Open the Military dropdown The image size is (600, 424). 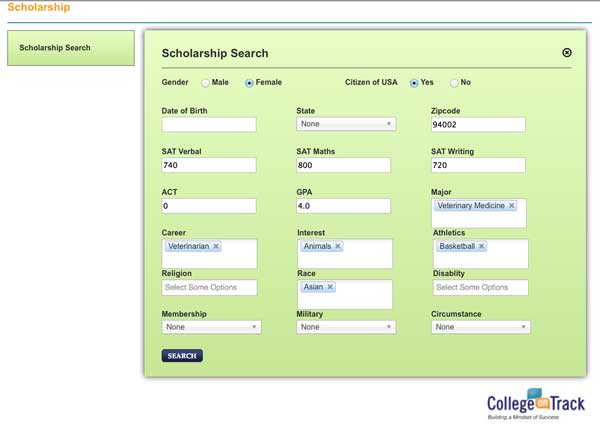346,327
